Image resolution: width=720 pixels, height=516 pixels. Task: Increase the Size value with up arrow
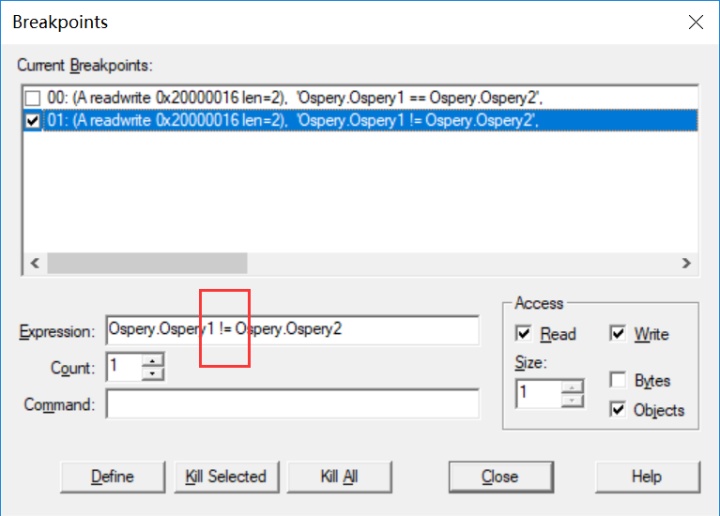pyautogui.click(x=572, y=387)
